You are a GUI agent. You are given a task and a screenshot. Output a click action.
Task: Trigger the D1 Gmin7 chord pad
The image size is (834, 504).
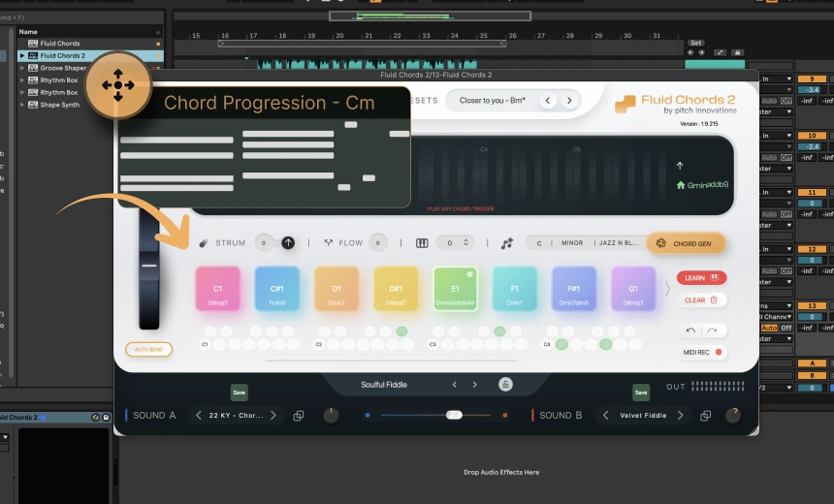pos(337,289)
